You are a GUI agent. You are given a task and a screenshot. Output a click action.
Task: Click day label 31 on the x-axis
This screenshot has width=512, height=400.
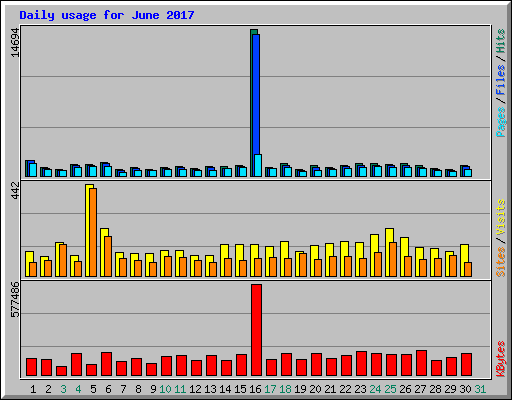pos(480,389)
